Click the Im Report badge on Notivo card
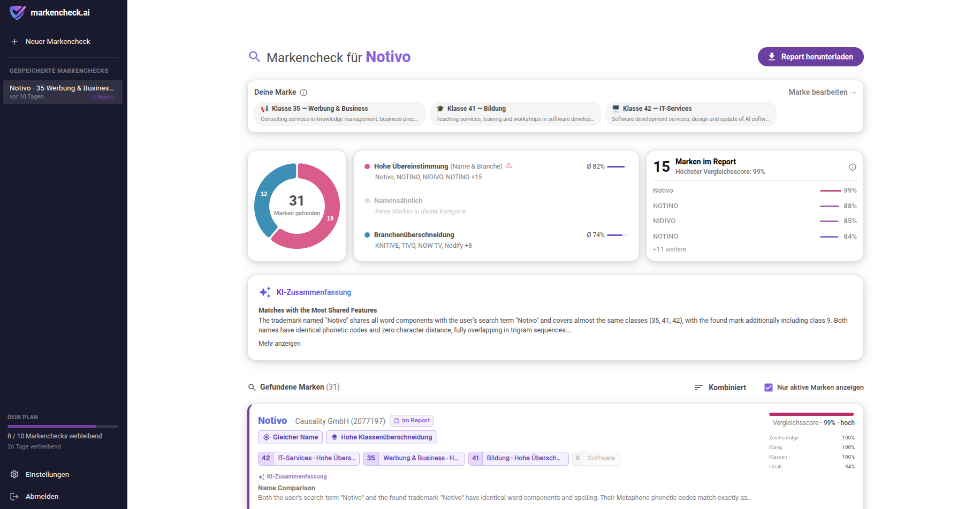 point(412,421)
